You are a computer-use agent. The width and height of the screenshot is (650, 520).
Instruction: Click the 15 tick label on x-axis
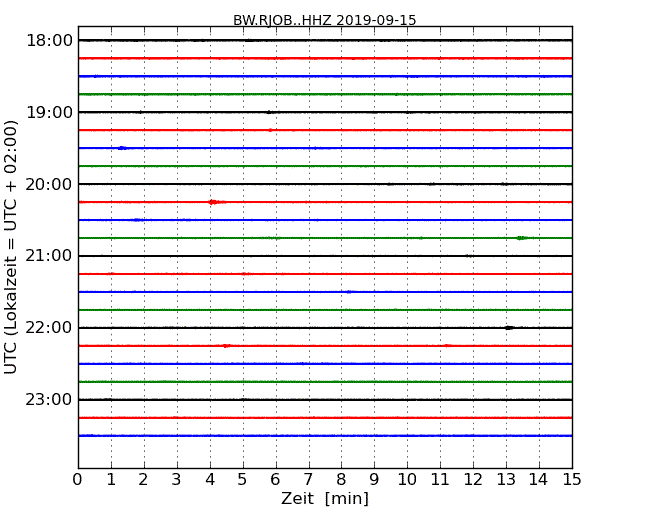(572, 480)
